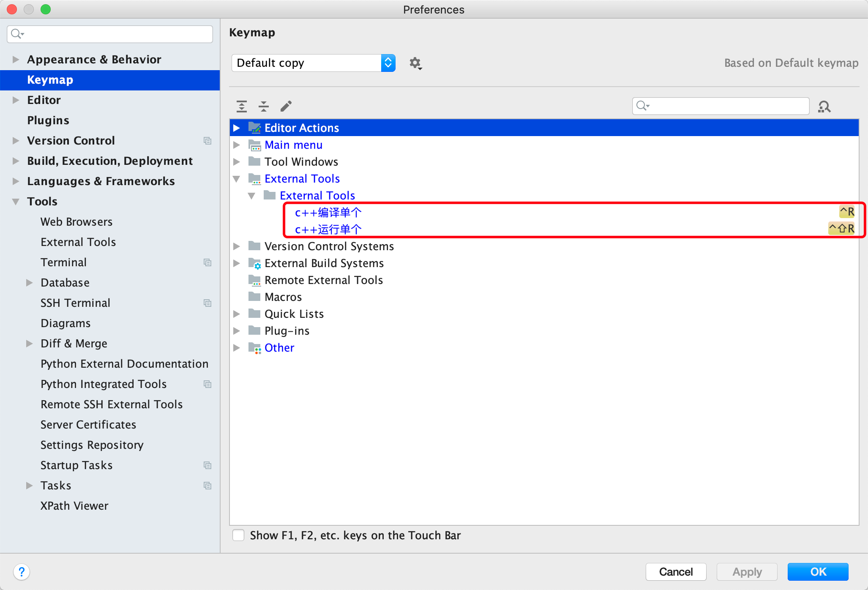868x590 pixels.
Task: Open External Tools under Tools sidebar
Action: [x=78, y=242]
